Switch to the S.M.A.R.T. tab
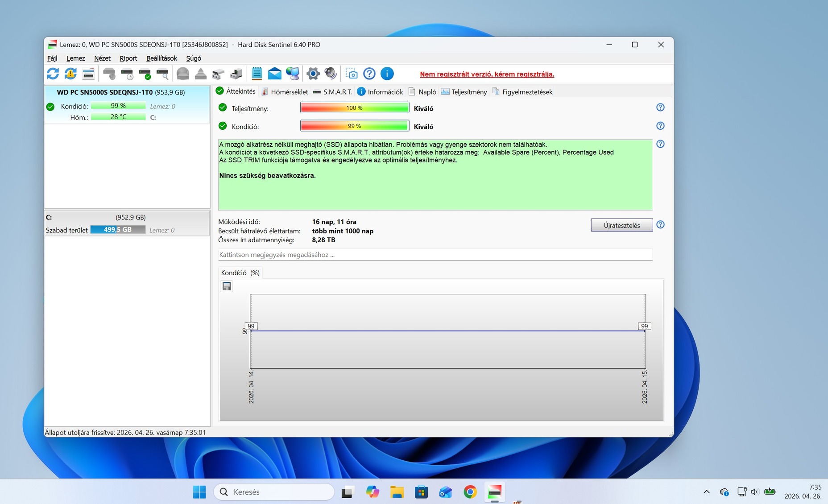 point(332,92)
